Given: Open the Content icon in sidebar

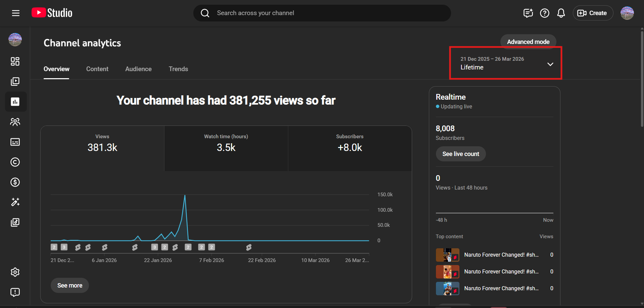Looking at the screenshot, I should 15,82.
